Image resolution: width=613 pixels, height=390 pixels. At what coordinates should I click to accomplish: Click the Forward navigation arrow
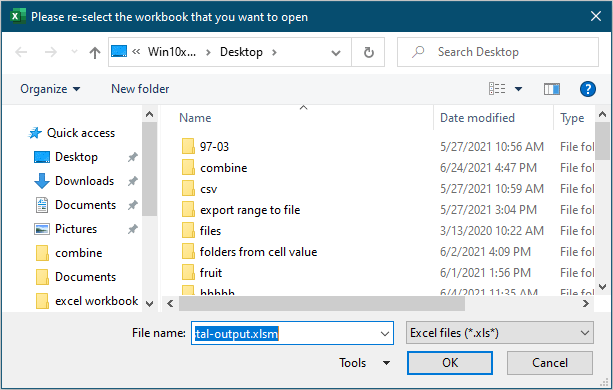point(51,52)
